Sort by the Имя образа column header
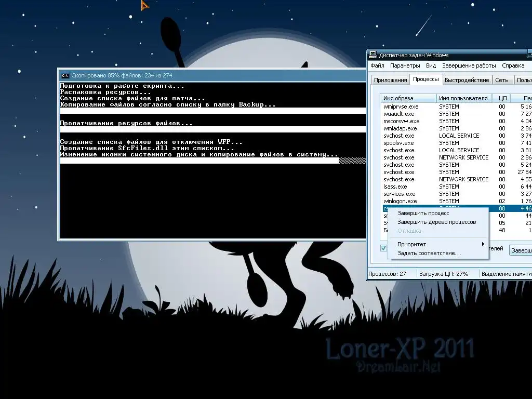 408,98
